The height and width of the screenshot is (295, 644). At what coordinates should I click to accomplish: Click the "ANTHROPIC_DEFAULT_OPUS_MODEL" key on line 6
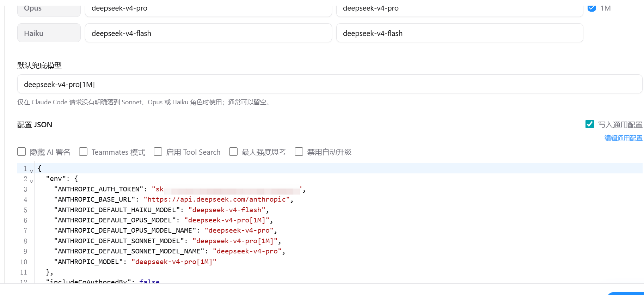[115, 220]
